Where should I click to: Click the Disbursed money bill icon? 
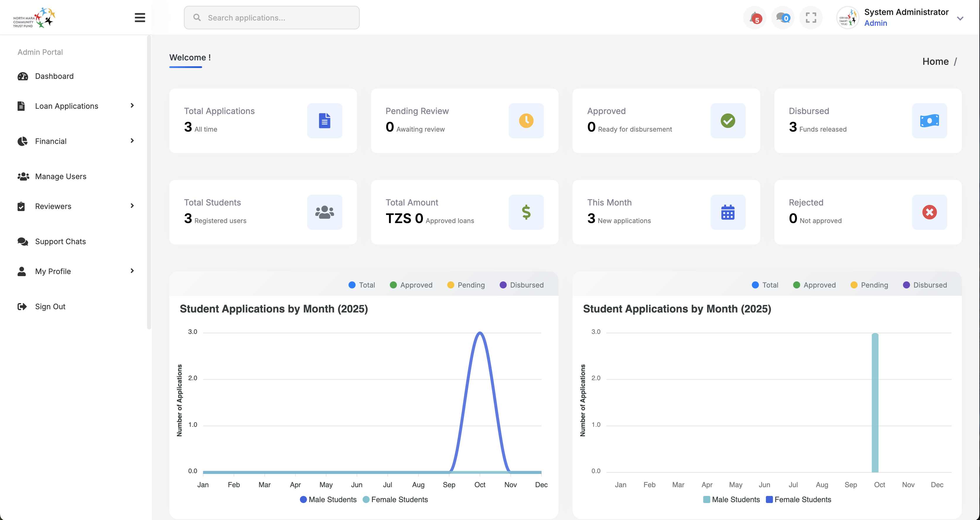(929, 121)
